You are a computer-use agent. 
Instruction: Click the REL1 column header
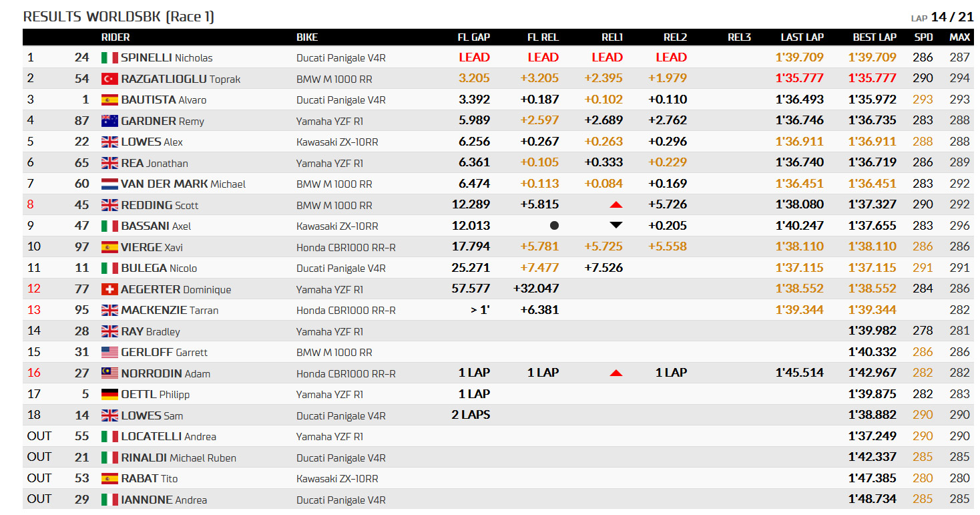(x=611, y=37)
